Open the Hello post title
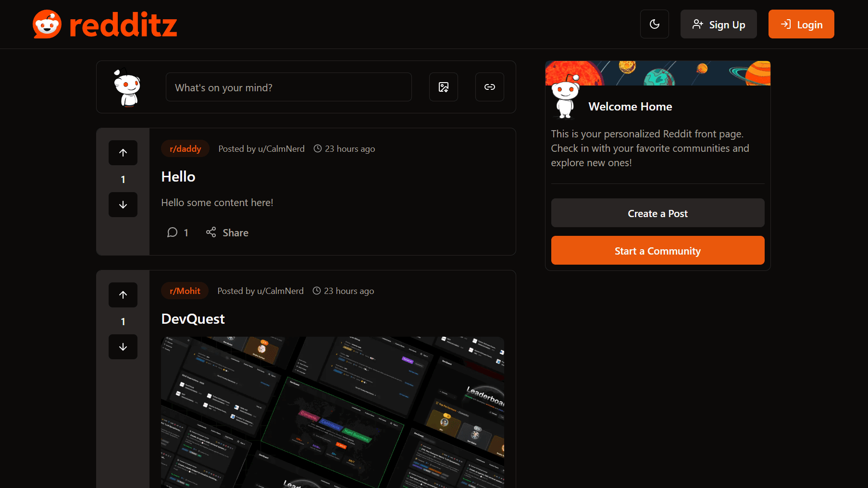Viewport: 868px width, 488px height. pos(178,177)
